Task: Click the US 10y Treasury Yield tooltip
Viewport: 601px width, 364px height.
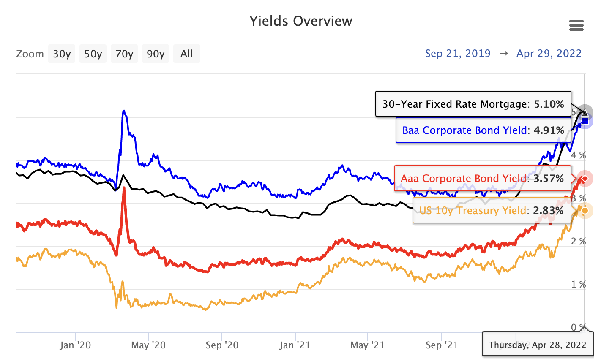Action: coord(491,211)
